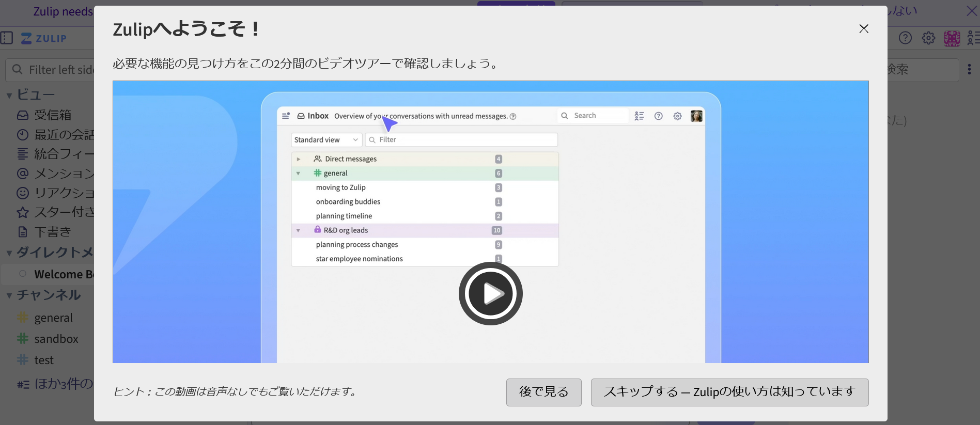Click the clock icon for recent conversations
The image size is (980, 425).
pos(23,135)
